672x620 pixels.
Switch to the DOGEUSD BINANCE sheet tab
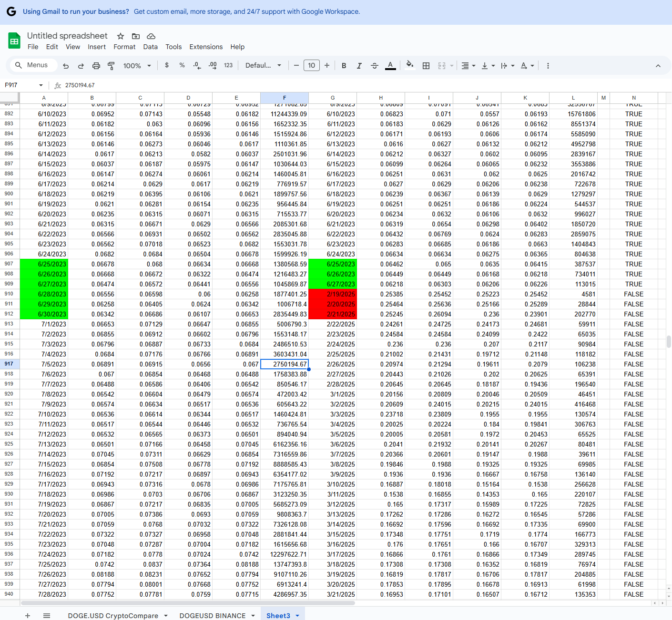pyautogui.click(x=212, y=616)
